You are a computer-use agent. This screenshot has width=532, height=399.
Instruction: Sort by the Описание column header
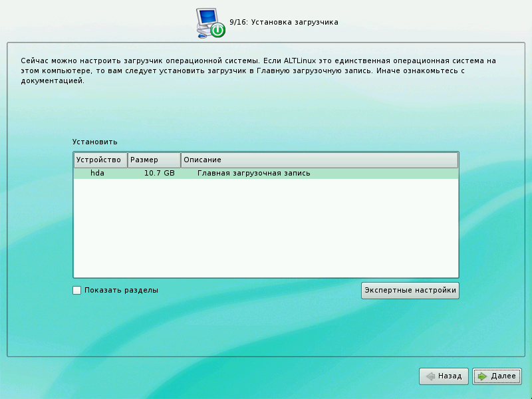319,160
